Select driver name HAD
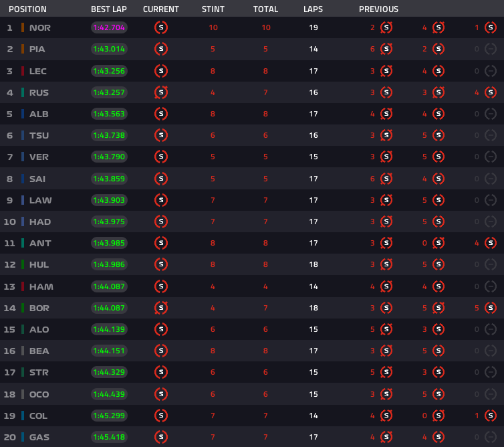Screen dimensions: 504x447 pyautogui.click(x=40, y=221)
